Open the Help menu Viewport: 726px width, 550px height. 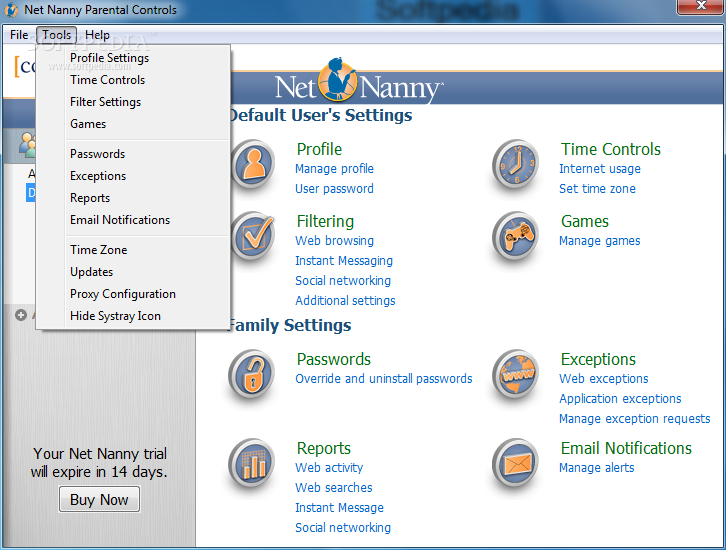(x=97, y=35)
